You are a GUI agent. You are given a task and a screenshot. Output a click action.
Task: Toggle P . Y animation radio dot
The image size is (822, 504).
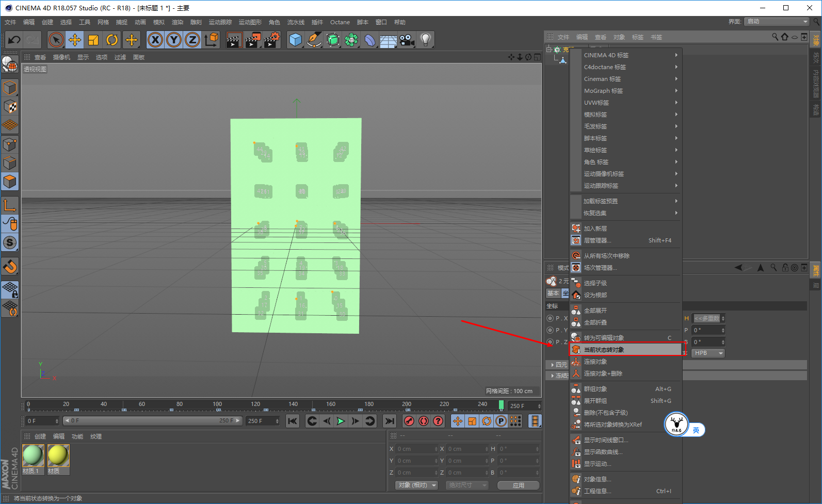point(550,330)
